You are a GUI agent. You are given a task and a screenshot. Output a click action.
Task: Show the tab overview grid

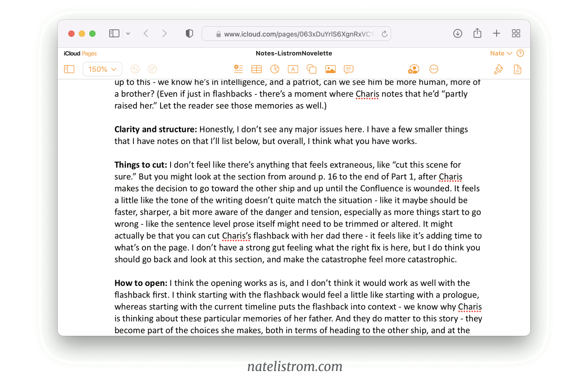[516, 34]
